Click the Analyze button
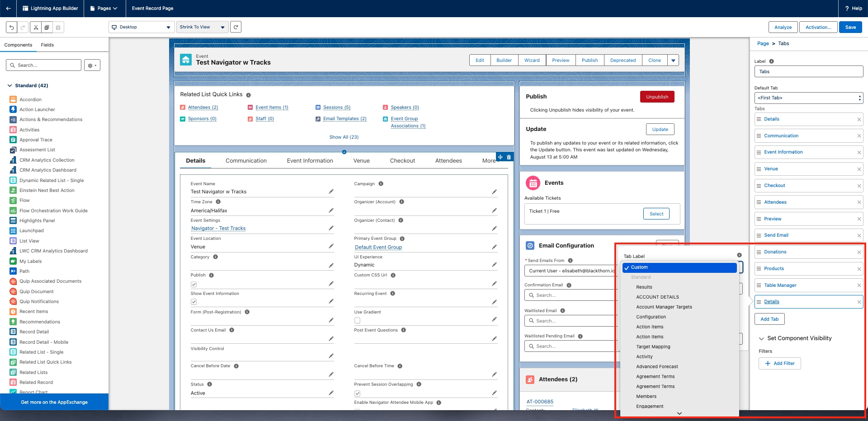 [783, 27]
